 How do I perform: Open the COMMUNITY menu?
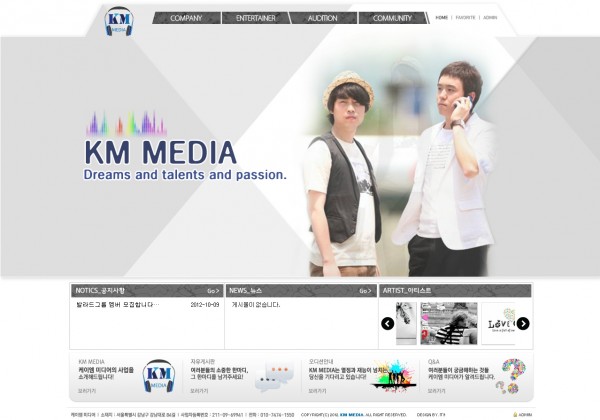pyautogui.click(x=392, y=18)
